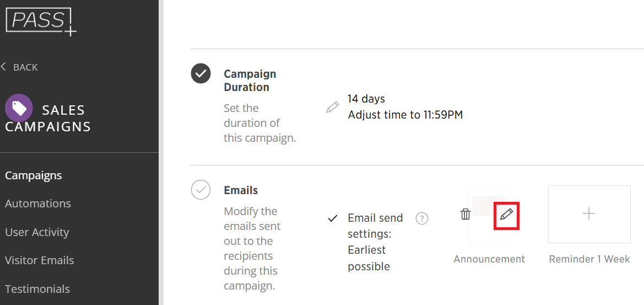Viewport: 644px width, 305px height.
Task: Toggle the checkmark beside Email send settings
Action: pyautogui.click(x=332, y=218)
